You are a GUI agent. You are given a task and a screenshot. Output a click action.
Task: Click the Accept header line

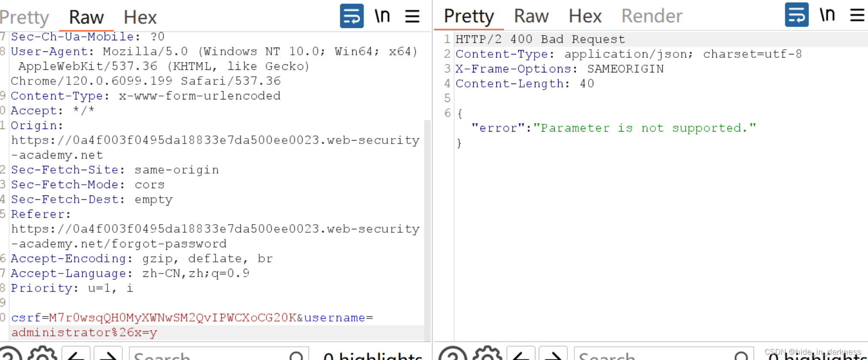53,111
